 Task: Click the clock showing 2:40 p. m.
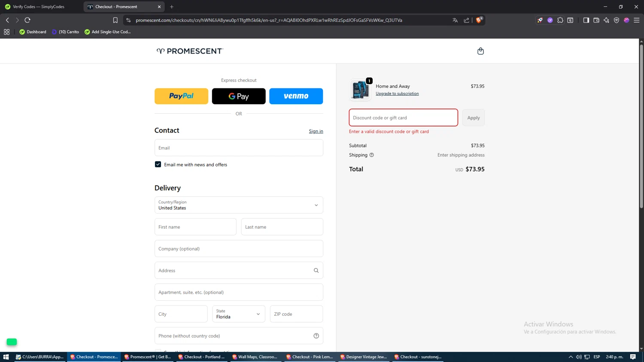pyautogui.click(x=614, y=357)
